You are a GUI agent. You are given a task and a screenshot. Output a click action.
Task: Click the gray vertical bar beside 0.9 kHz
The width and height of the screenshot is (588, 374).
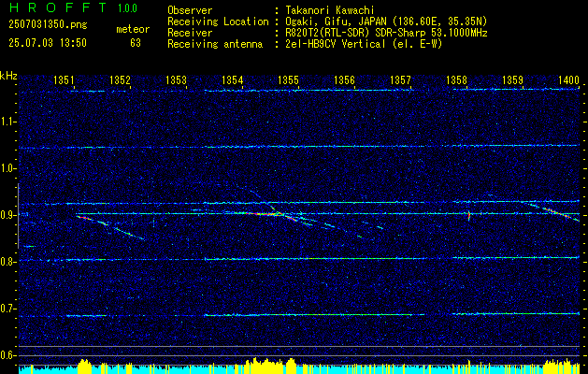pos(19,216)
